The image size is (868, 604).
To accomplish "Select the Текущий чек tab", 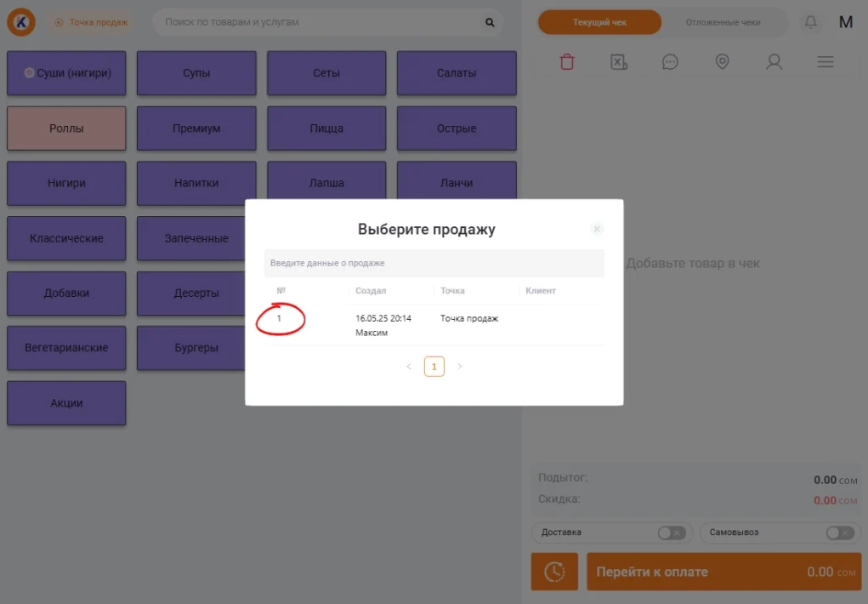I will (x=599, y=22).
